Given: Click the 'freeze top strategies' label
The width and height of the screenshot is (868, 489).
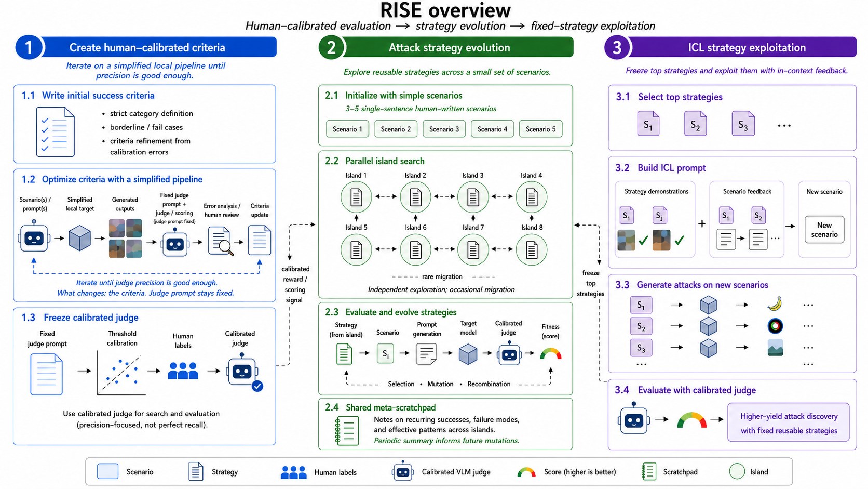Looking at the screenshot, I should point(591,283).
